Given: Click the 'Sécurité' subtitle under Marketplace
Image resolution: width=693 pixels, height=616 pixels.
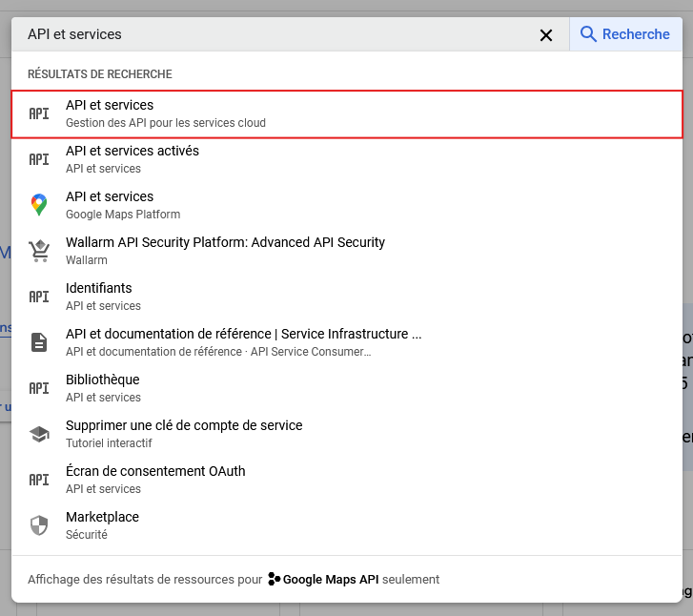Looking at the screenshot, I should 87,535.
